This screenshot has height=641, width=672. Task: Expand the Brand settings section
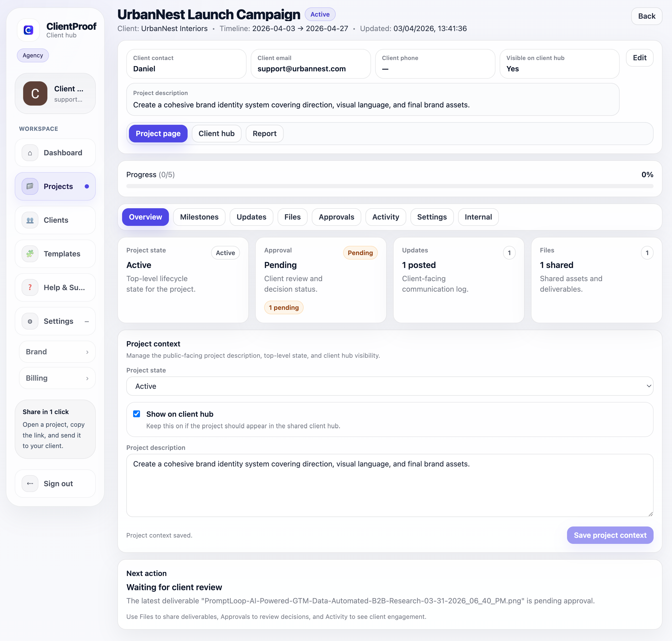(57, 352)
